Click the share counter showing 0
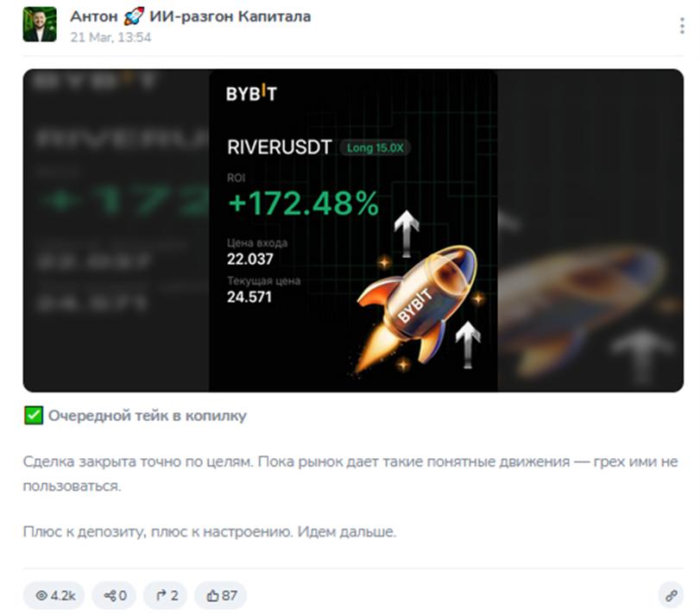Viewport: 700px width, 615px height. point(115,595)
